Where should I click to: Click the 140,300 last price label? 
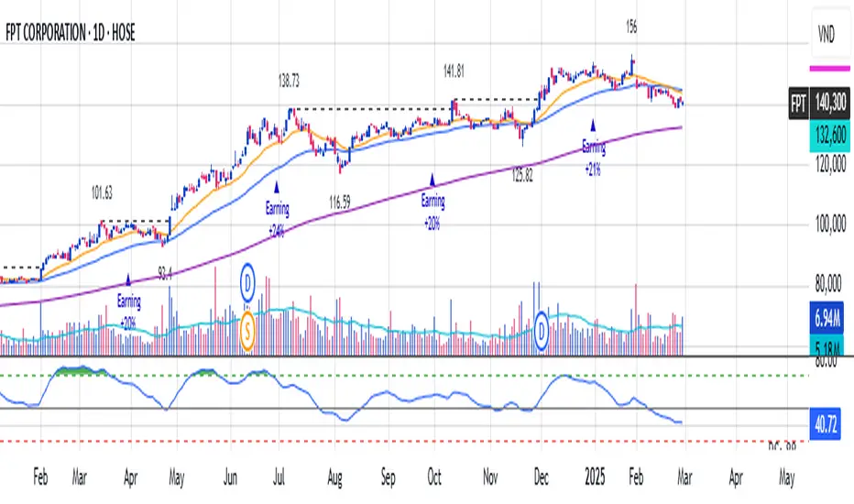click(x=830, y=103)
